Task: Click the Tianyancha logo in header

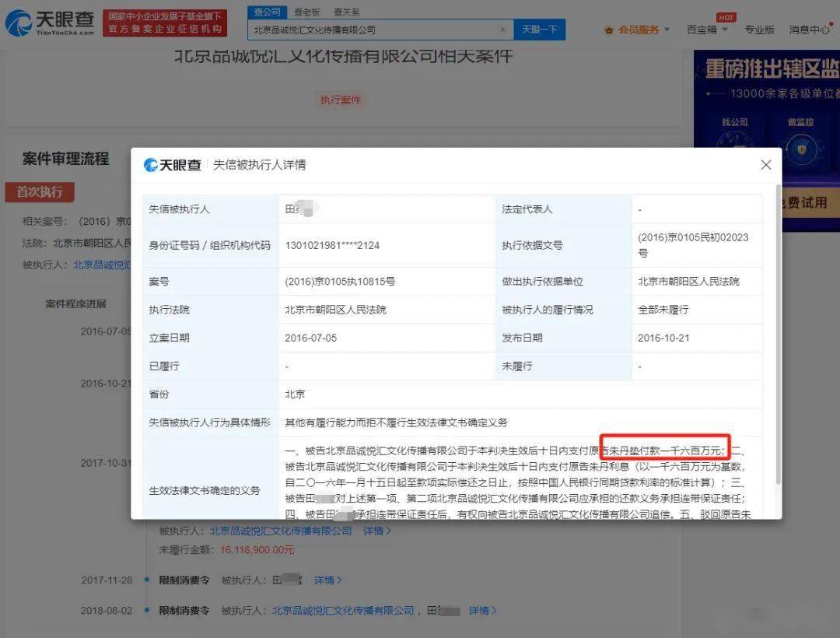Action: 51,23
